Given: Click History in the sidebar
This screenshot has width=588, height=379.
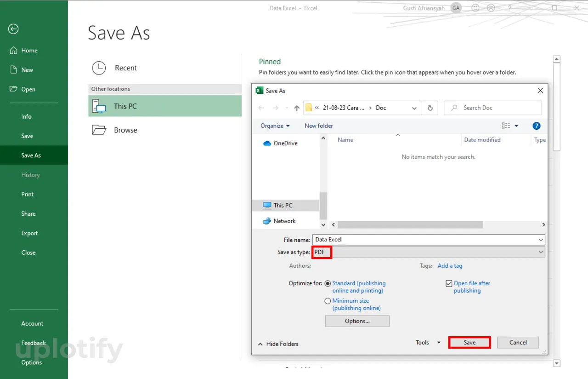Looking at the screenshot, I should pos(30,175).
